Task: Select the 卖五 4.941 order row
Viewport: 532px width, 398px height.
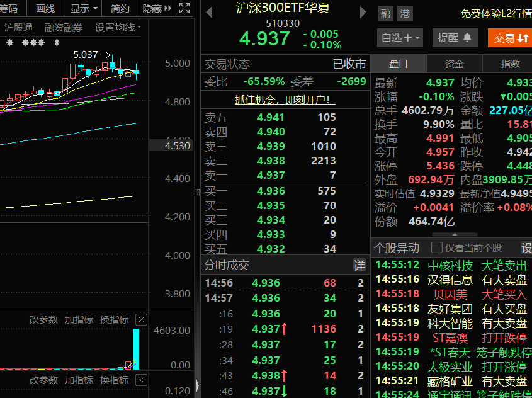Action: pyautogui.click(x=285, y=117)
